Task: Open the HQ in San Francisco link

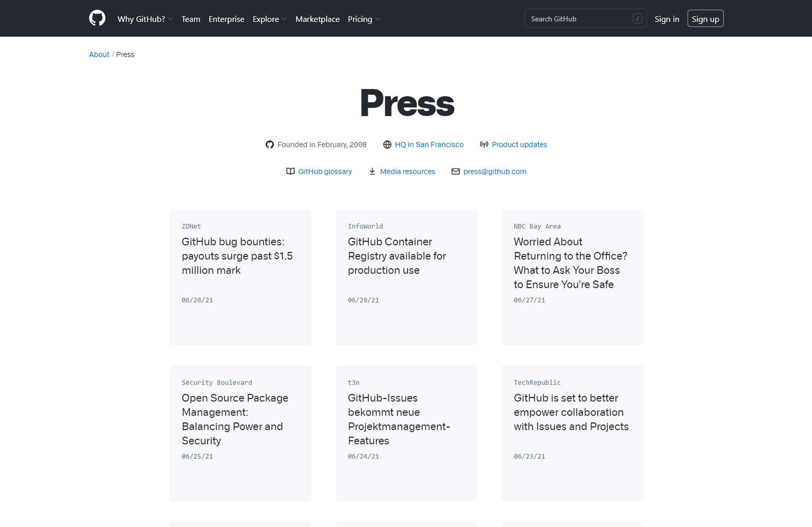Action: (429, 145)
